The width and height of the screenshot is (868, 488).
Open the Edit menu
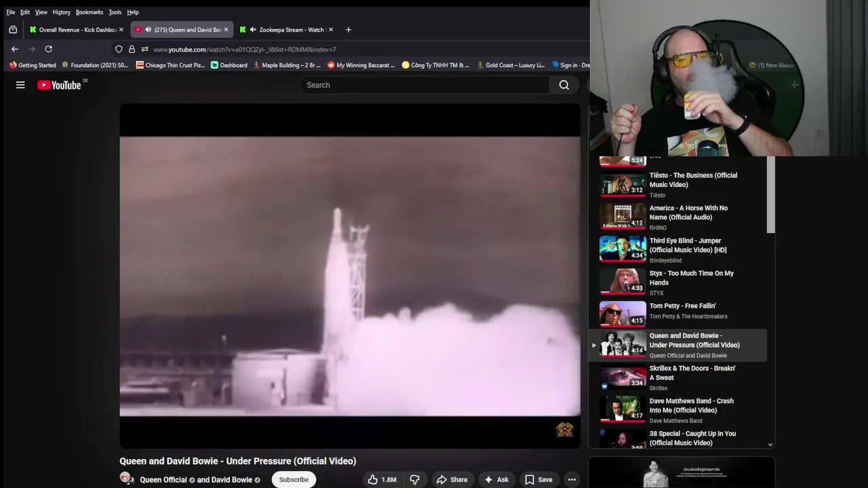click(x=25, y=12)
